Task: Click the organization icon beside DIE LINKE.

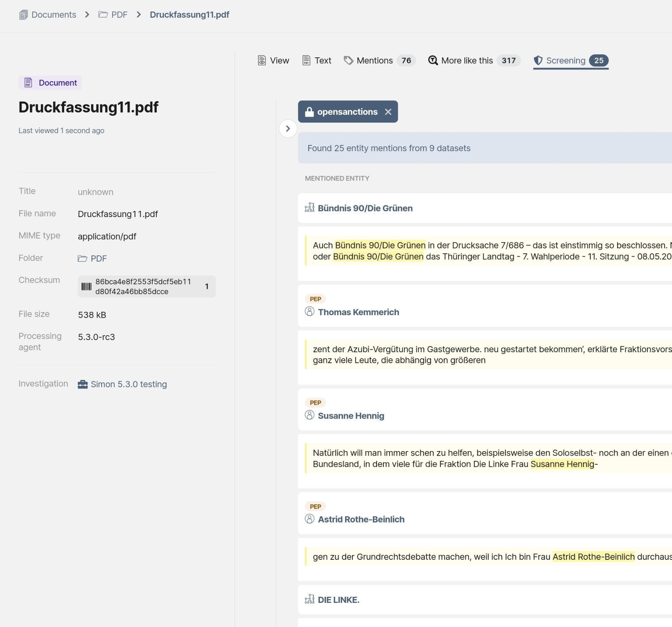Action: [309, 599]
